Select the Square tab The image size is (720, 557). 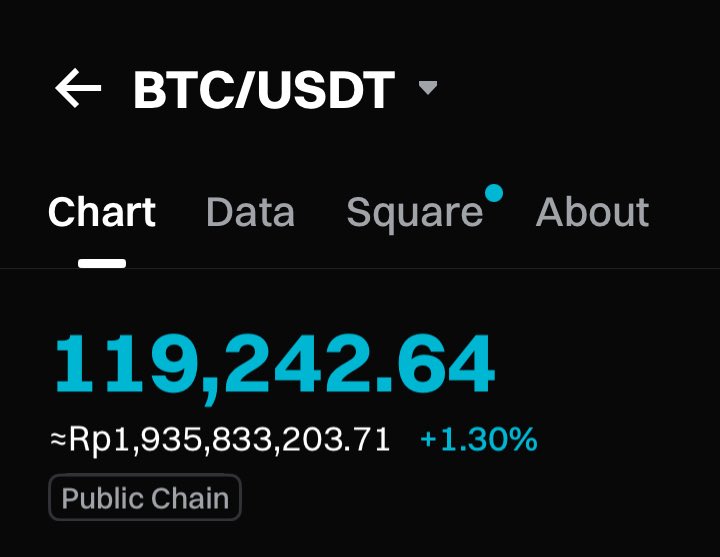(415, 213)
